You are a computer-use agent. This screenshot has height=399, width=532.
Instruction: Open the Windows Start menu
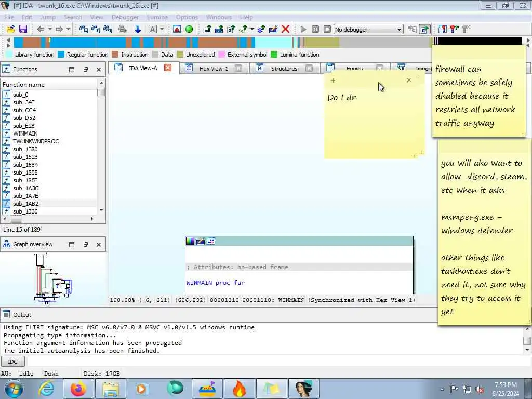(x=14, y=389)
